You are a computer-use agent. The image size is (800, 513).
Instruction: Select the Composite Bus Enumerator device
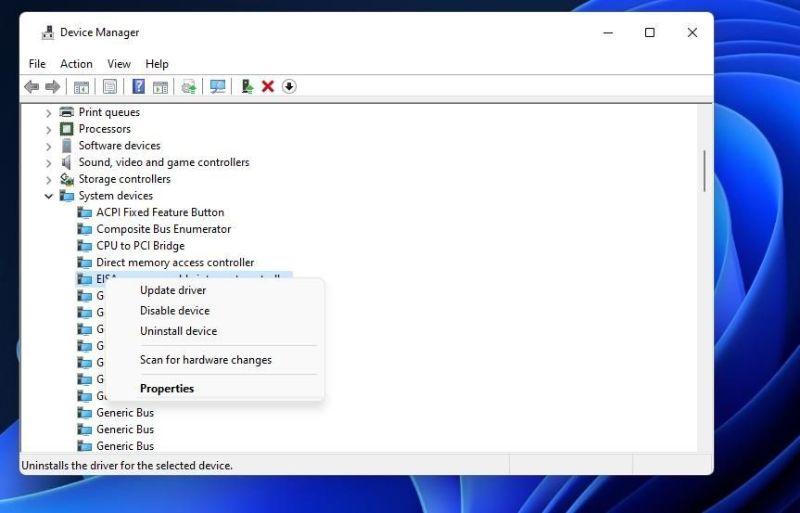163,229
